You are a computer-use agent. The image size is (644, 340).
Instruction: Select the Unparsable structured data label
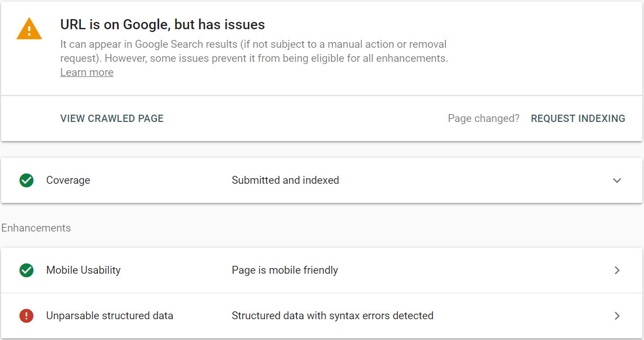[110, 315]
